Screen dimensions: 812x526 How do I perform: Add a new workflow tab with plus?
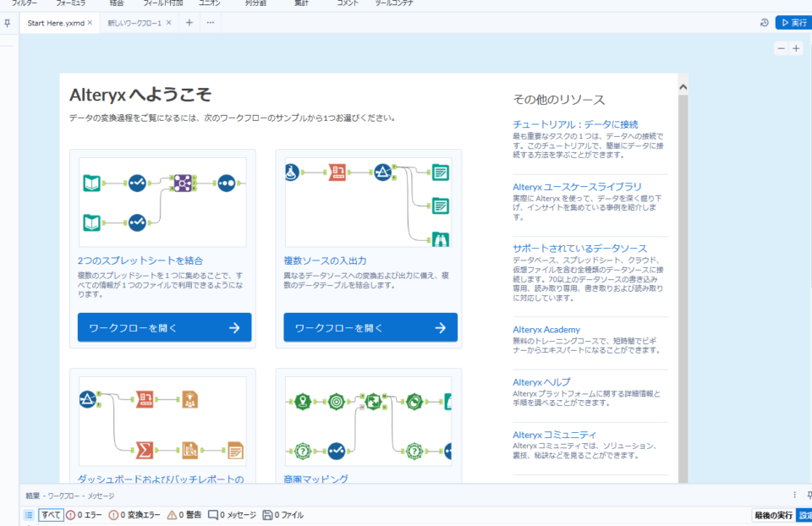(x=189, y=23)
